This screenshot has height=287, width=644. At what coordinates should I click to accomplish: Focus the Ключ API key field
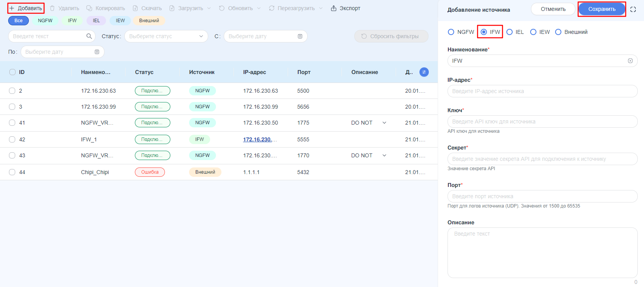click(542, 121)
